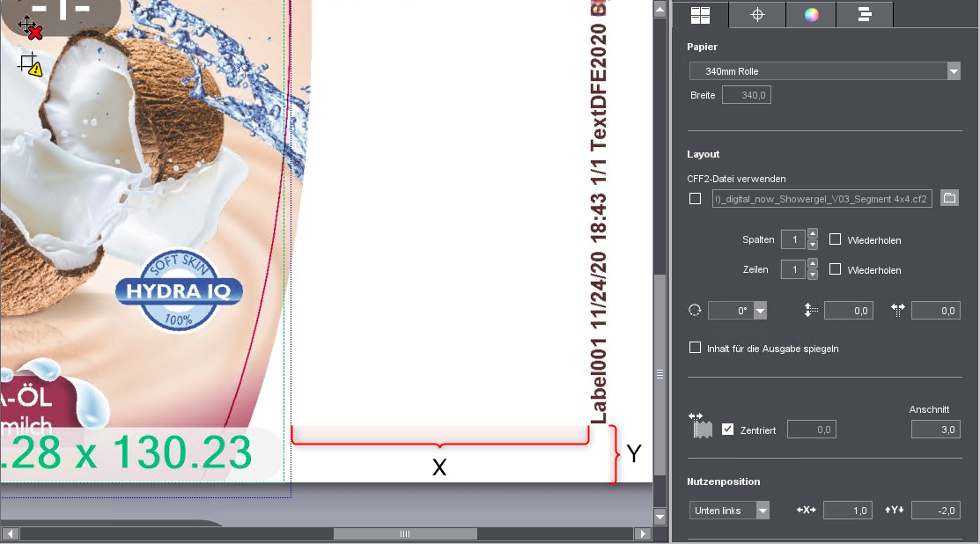The image size is (980, 544).
Task: Switch to the color wheel tab
Action: point(811,14)
